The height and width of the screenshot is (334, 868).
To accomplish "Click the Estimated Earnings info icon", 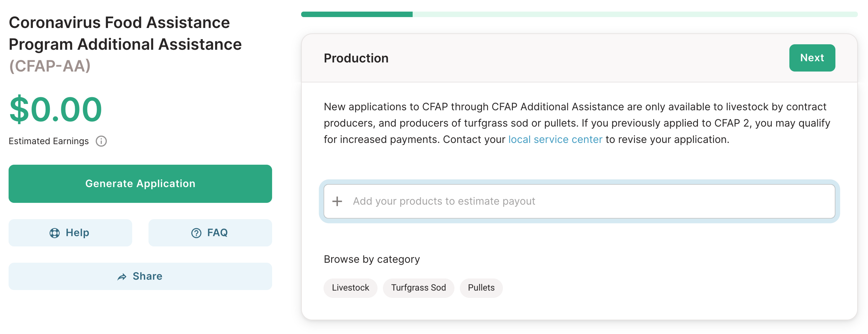I will [x=101, y=141].
